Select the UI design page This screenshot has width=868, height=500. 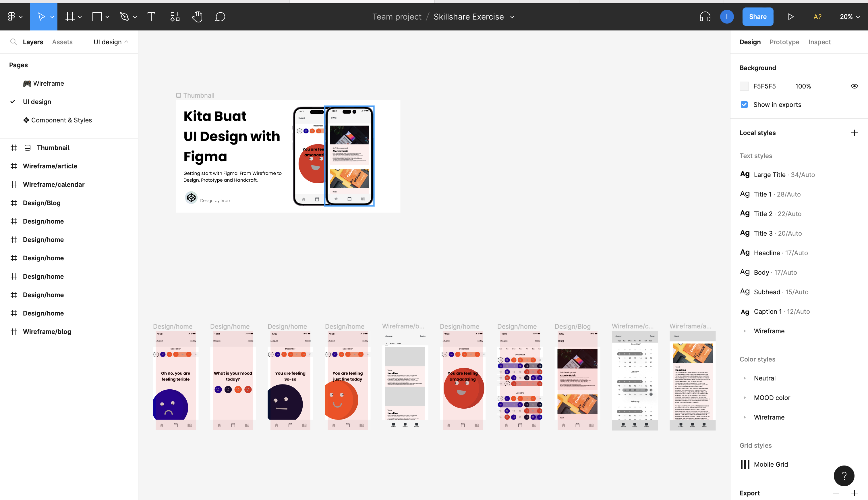(x=37, y=102)
